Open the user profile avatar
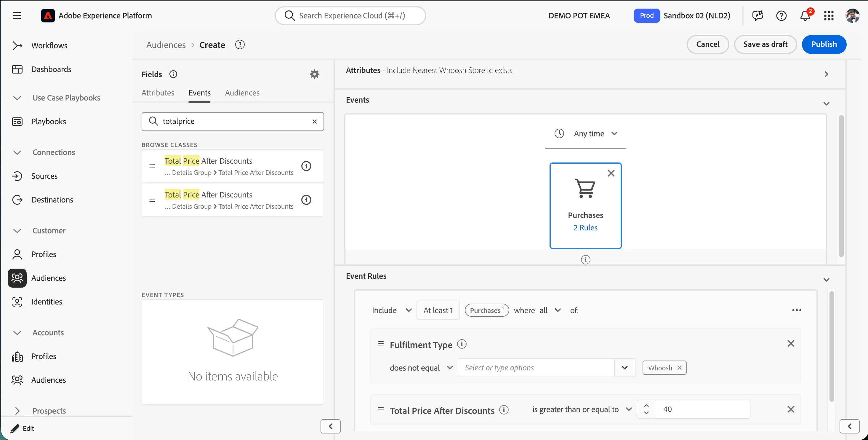Screen dimensions: 868x440 click(x=853, y=15)
